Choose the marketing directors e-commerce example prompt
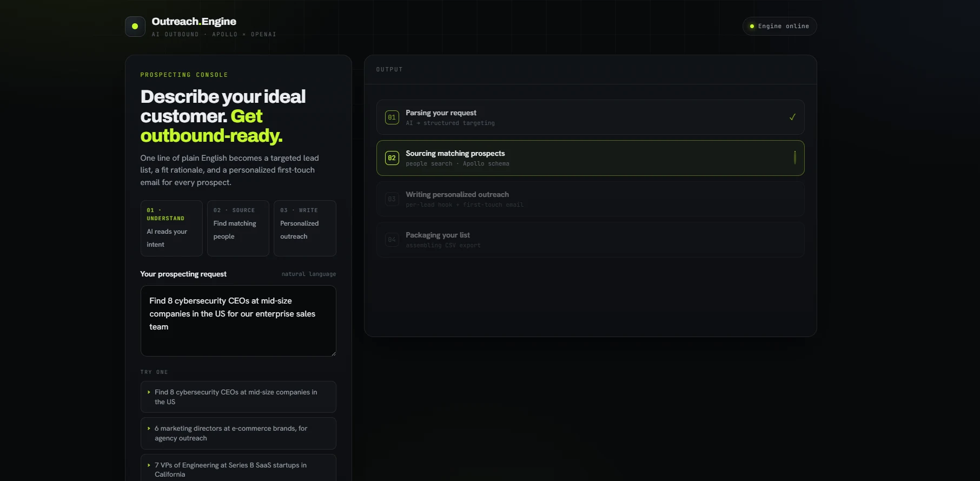Screen dimensions: 980x481 [238, 433]
